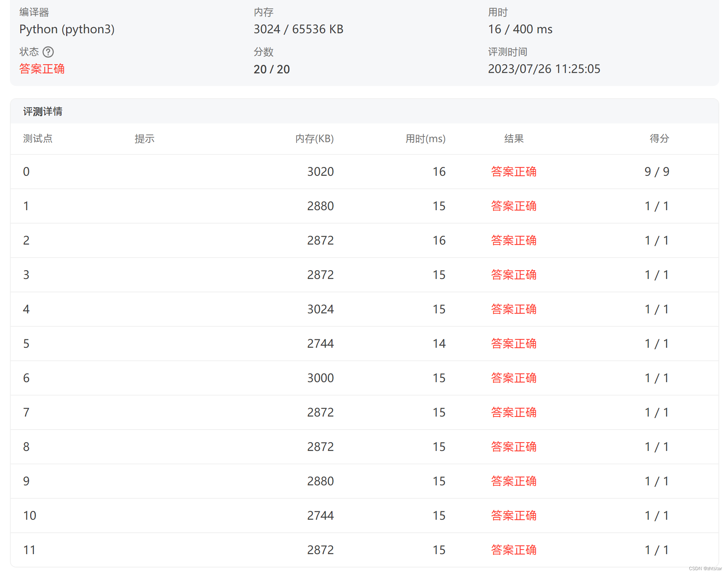Click score 9 / 9 for test point 0

coord(657,172)
